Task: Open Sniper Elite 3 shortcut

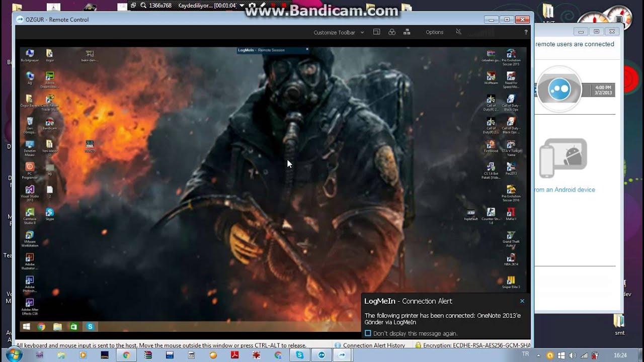Action: point(511,282)
